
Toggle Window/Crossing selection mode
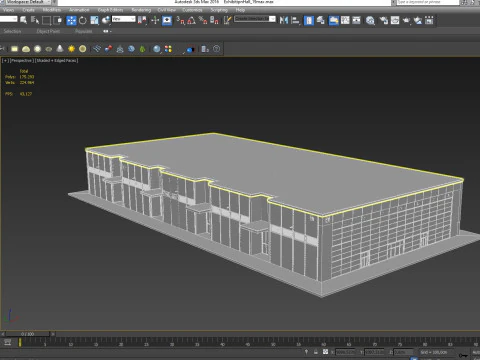click(x=58, y=20)
